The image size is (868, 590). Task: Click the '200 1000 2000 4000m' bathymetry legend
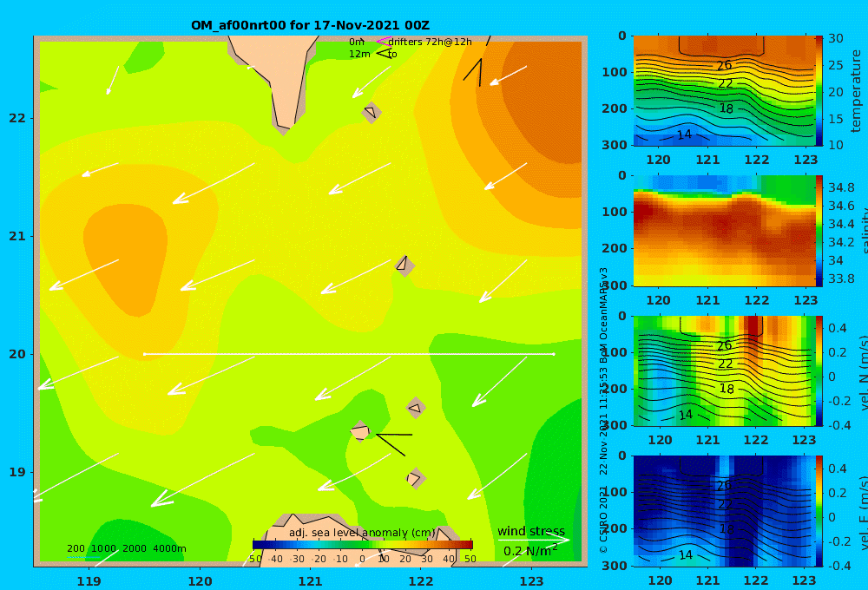coord(127,548)
